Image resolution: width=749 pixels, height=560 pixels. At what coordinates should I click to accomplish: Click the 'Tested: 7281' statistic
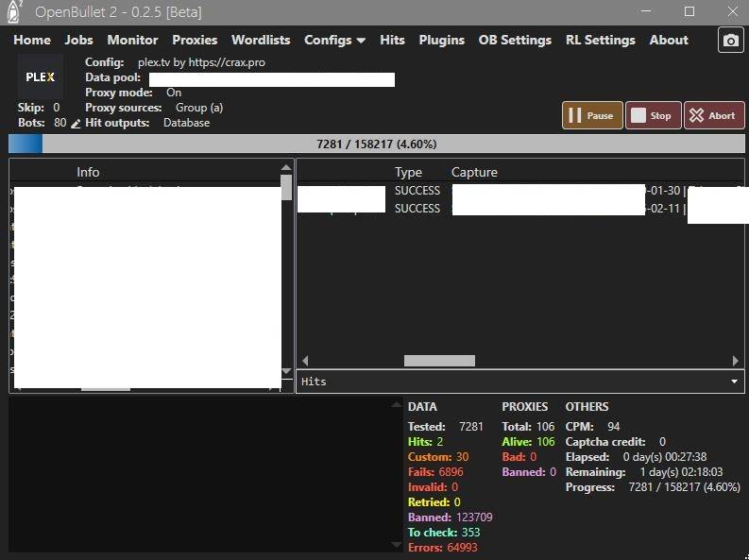445,426
